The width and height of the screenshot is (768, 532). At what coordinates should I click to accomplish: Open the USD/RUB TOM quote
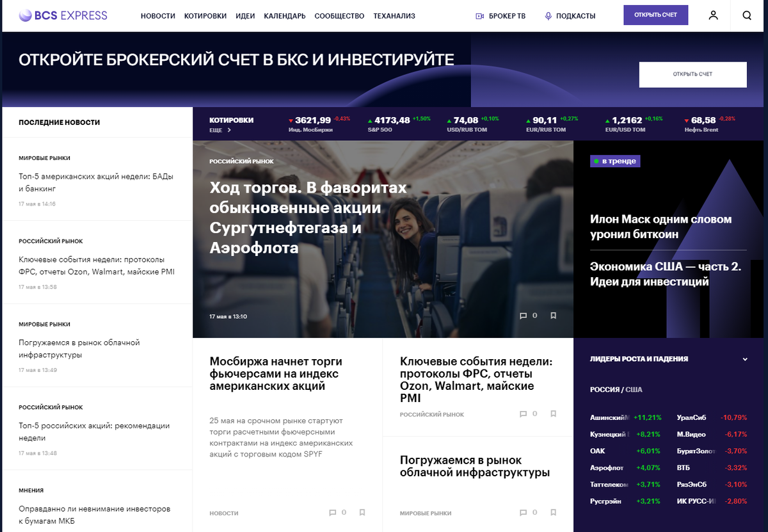(x=473, y=124)
